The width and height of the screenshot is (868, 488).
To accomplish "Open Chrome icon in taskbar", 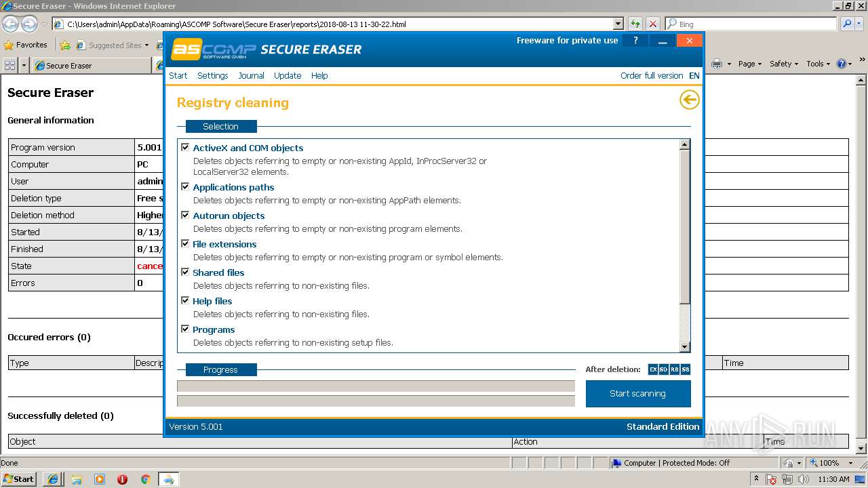I will click(145, 479).
